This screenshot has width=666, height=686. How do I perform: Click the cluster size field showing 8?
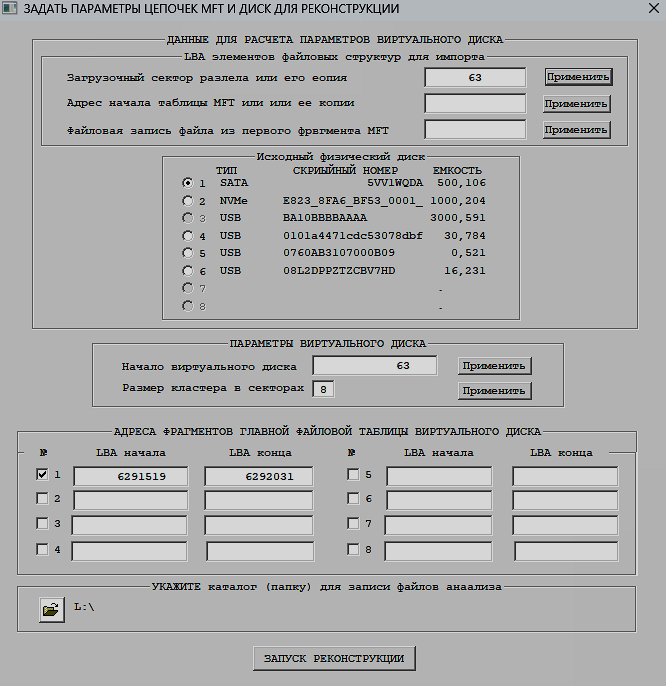[x=325, y=389]
